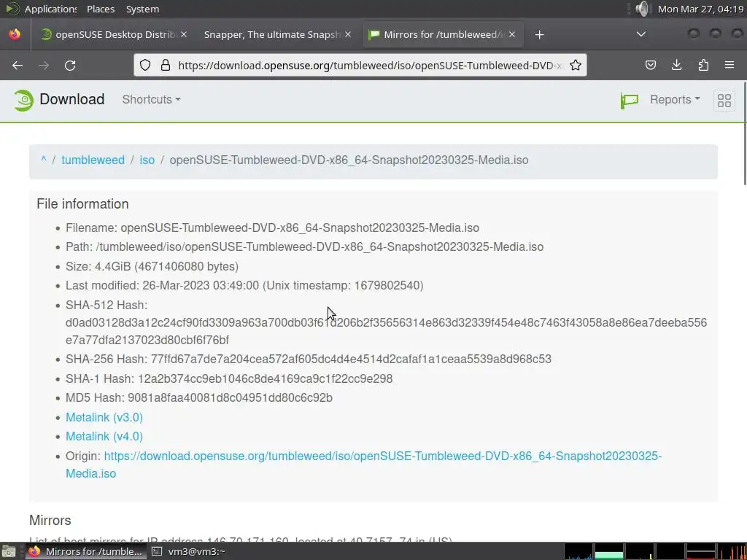Viewport: 747px width, 560px height.
Task: Click the padlock site security icon
Action: (166, 65)
